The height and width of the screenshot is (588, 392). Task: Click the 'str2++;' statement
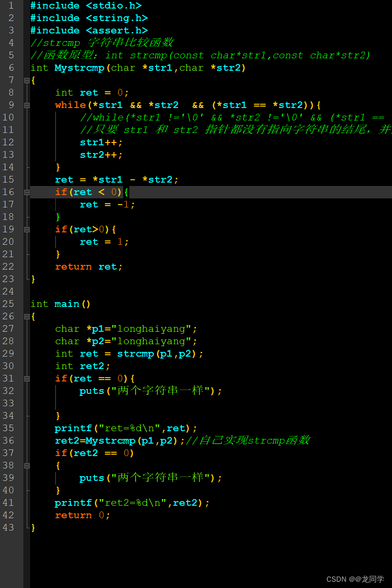(x=101, y=155)
